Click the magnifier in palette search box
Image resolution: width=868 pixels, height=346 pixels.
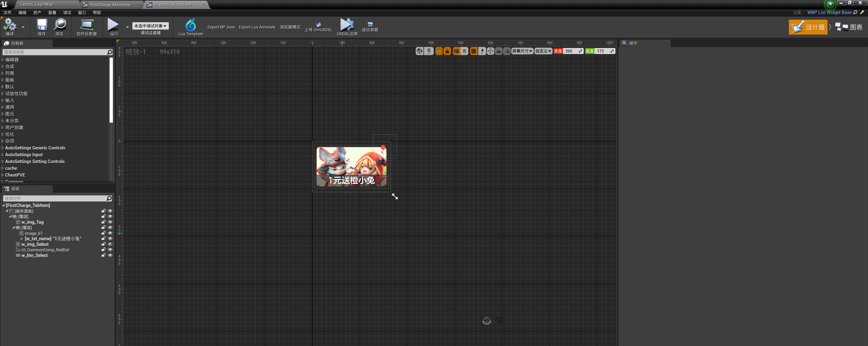pos(109,52)
